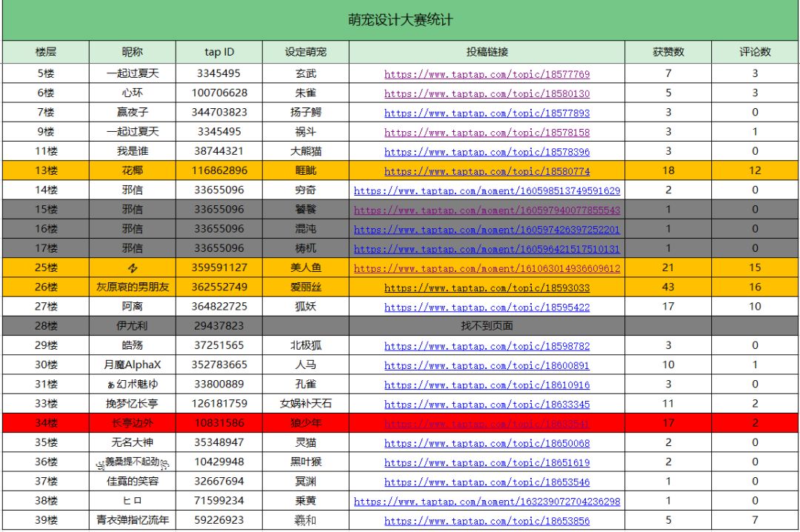This screenshot has width=800, height=532.
Task: Click the nickname cell 伊尤利
Action: (x=133, y=326)
